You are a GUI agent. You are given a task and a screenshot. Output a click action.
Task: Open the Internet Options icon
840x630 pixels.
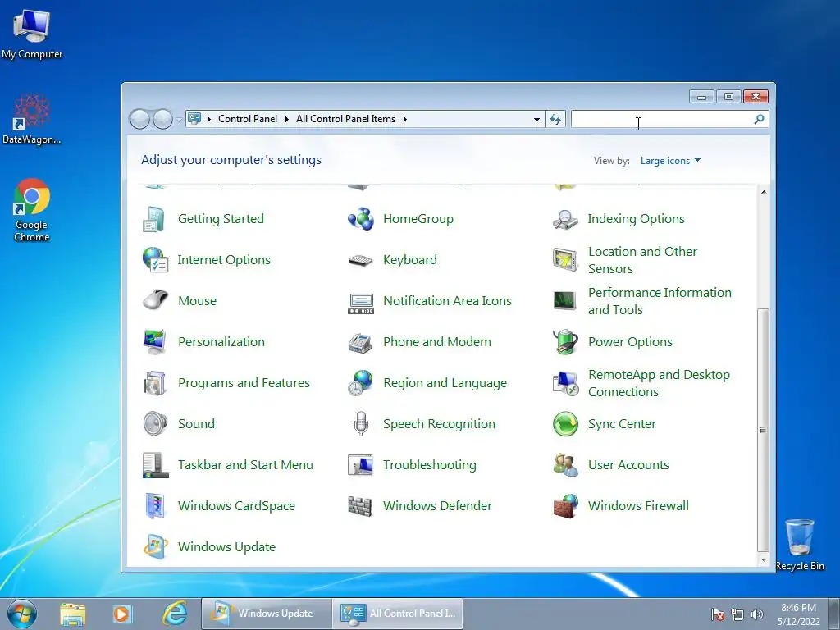tap(155, 260)
